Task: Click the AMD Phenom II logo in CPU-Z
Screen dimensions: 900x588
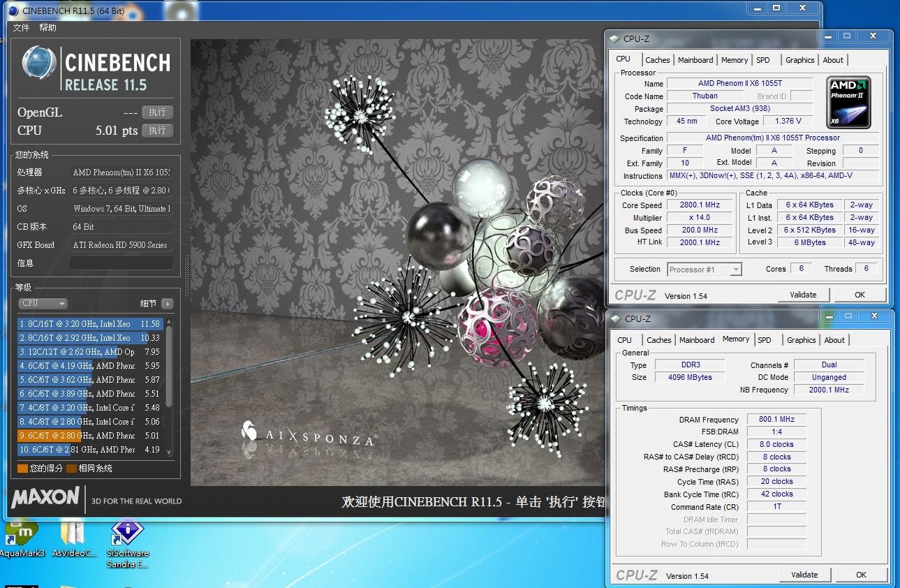Action: pyautogui.click(x=849, y=103)
